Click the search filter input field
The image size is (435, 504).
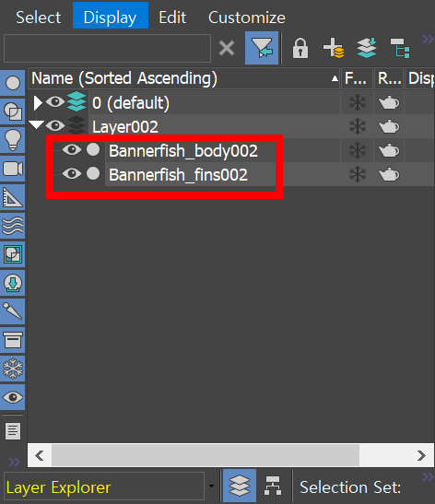tap(107, 48)
